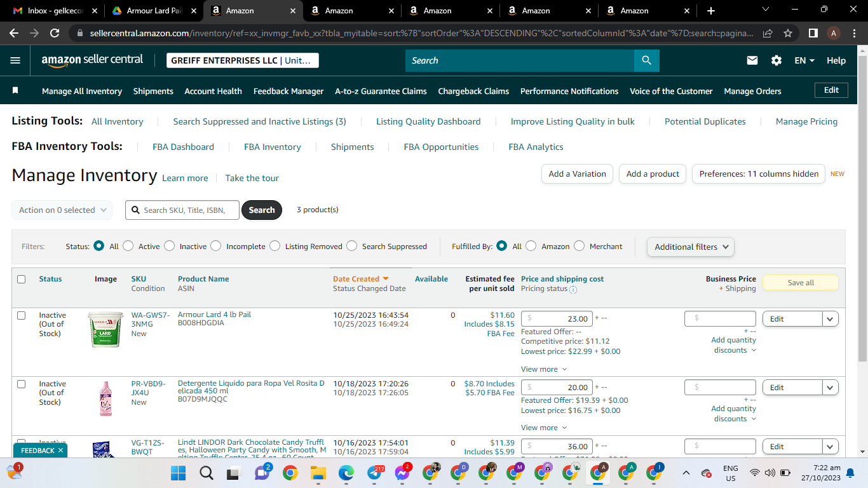868x488 pixels.
Task: Select the Incomplete status radio button
Action: point(216,246)
